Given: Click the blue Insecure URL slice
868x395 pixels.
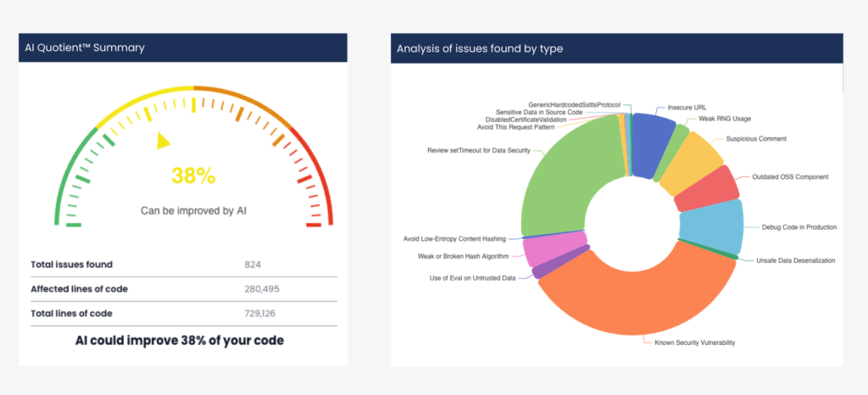Looking at the screenshot, I should 652,144.
